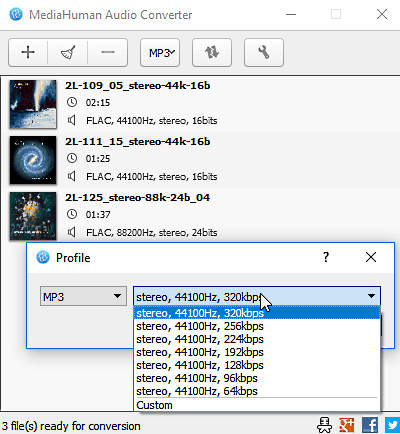Viewport: 400px width, 434px height.
Task: Open the MP3 format combo box in Profile
Action: [x=83, y=296]
